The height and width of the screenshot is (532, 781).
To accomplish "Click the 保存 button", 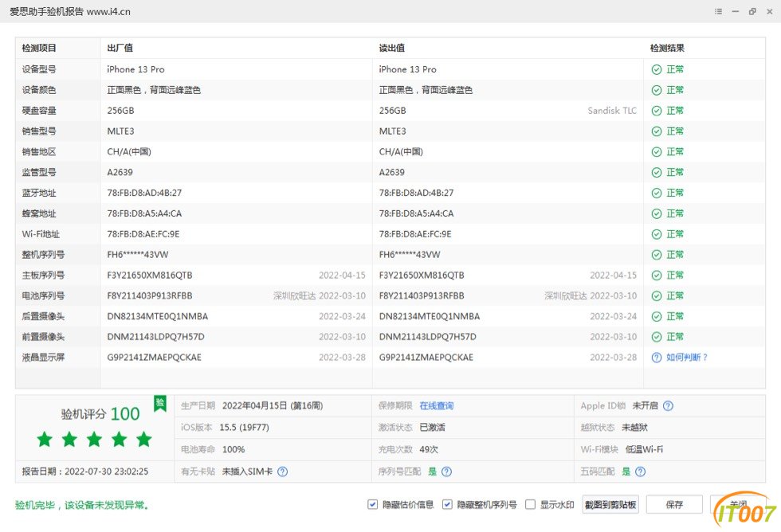I will point(674,504).
